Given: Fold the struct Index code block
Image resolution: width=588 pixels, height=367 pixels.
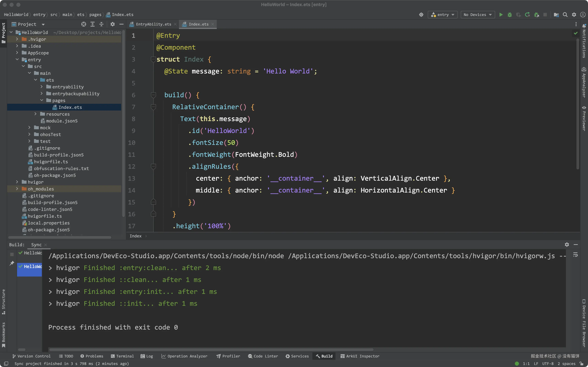Looking at the screenshot, I should (153, 59).
